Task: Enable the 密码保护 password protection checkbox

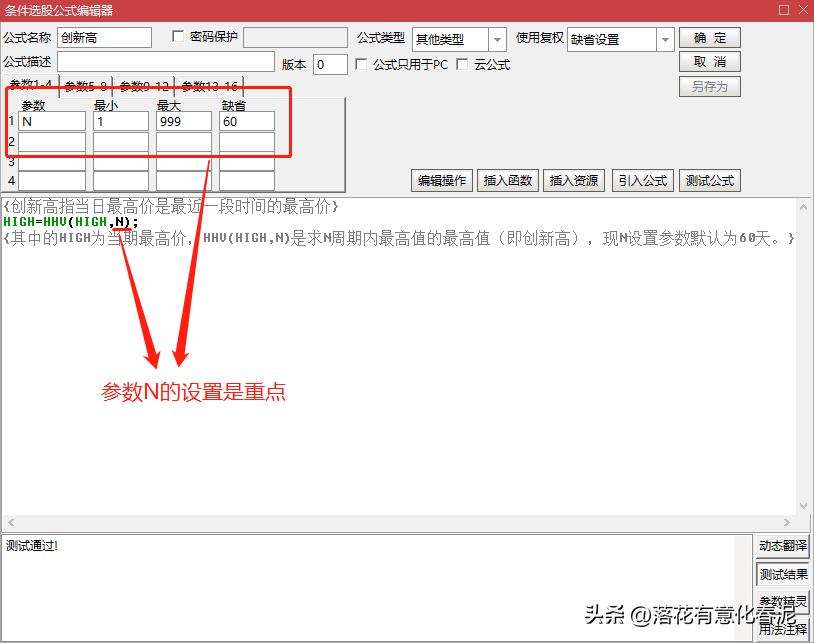Action: pyautogui.click(x=176, y=36)
